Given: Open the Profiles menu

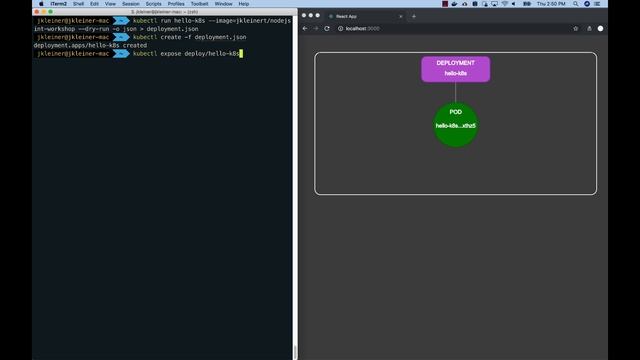Looking at the screenshot, I should 176,4.
